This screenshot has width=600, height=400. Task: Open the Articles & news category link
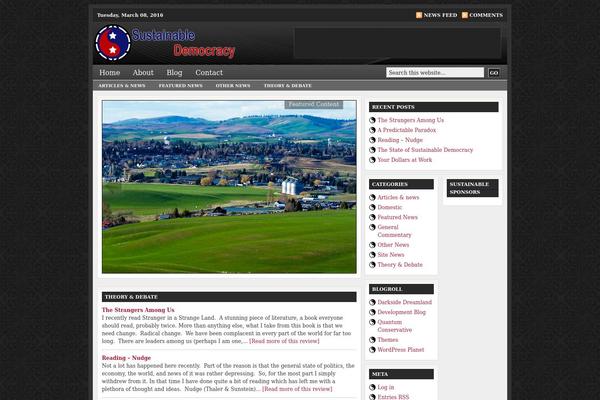coord(398,198)
